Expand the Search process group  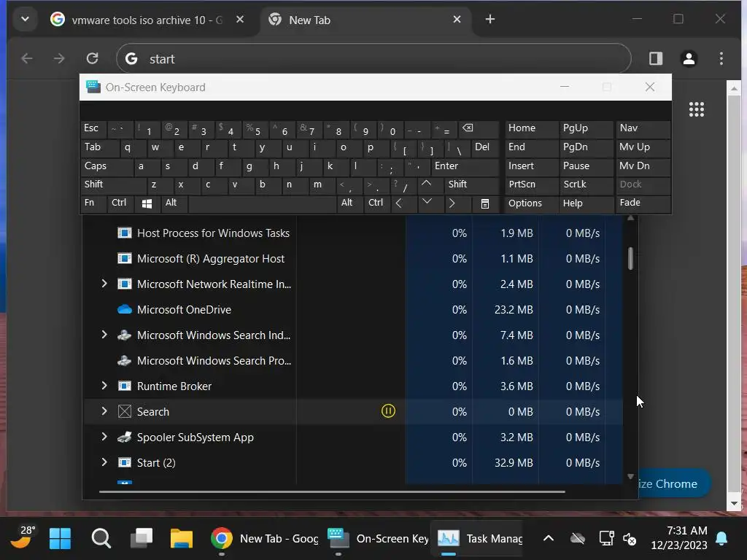coord(104,411)
